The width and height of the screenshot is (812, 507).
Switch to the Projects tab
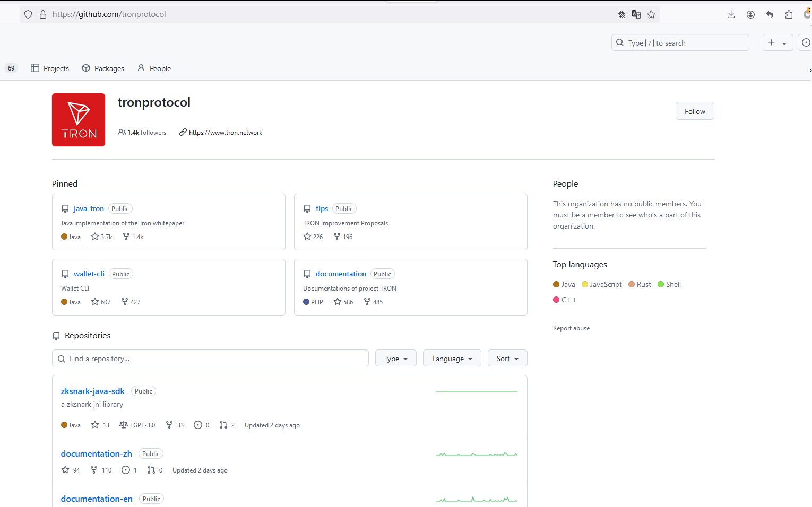pyautogui.click(x=50, y=68)
